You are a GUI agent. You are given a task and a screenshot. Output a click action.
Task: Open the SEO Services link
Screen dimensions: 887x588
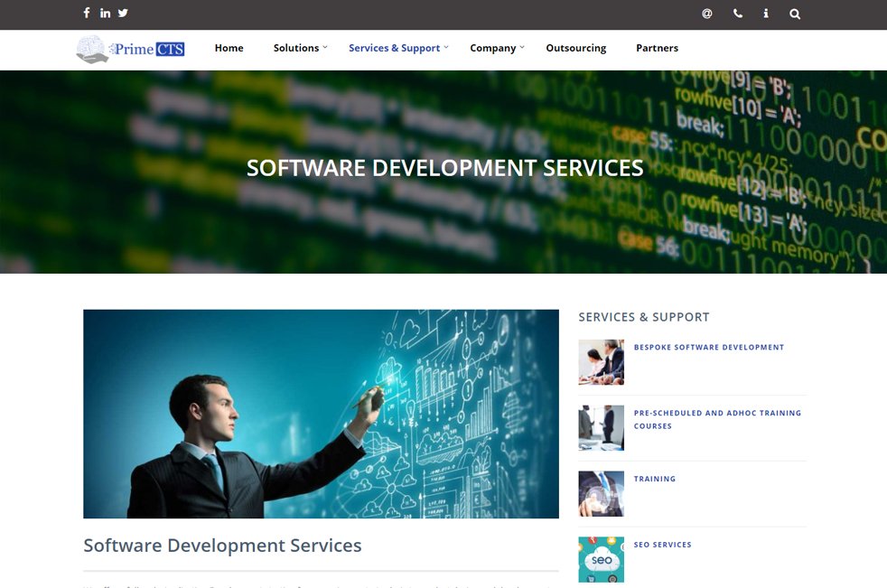click(662, 545)
